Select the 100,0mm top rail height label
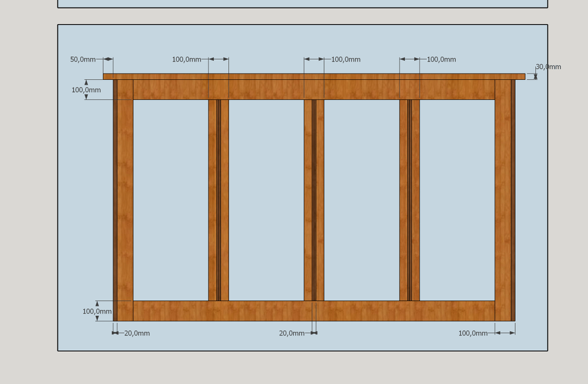This screenshot has width=588, height=384. 86,90
